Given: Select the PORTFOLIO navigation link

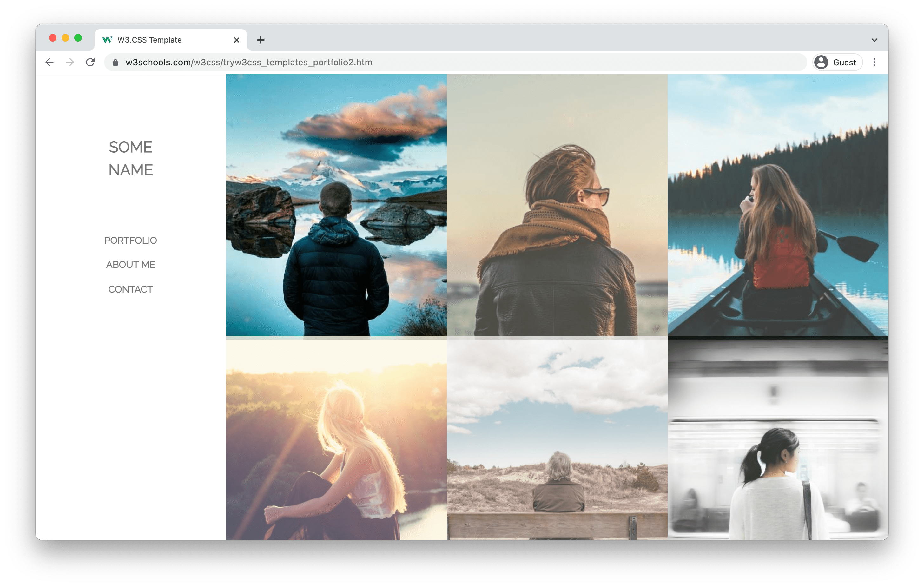Looking at the screenshot, I should click(131, 240).
